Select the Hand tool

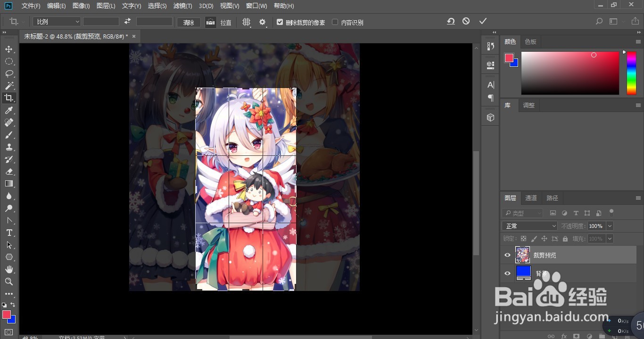click(x=9, y=270)
